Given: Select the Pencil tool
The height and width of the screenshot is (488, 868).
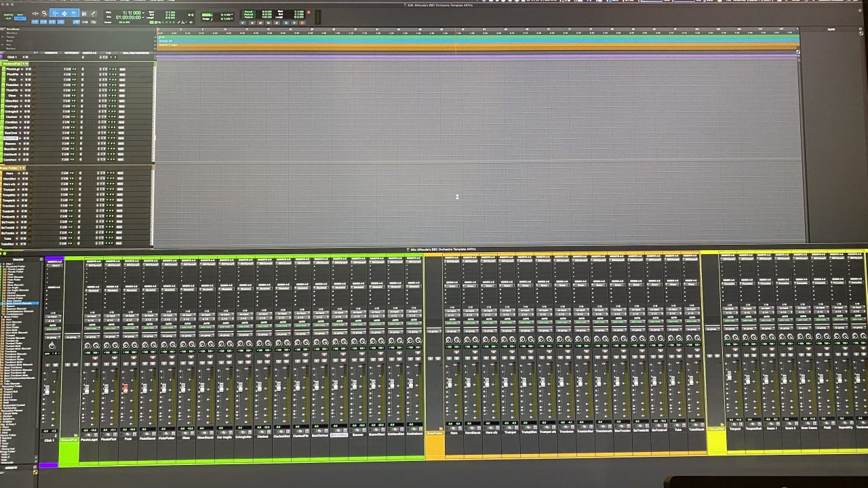Looking at the screenshot, I should click(x=94, y=13).
